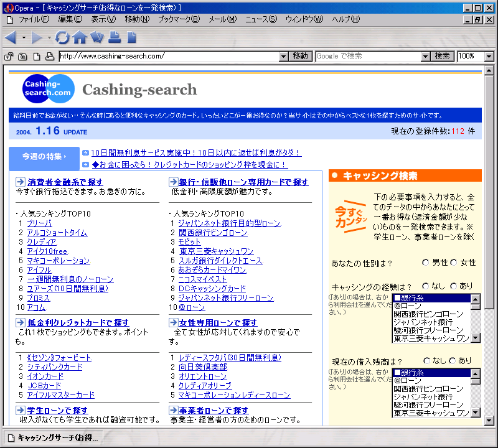Screen dimensions: 498x448
Task: Toggle document mode with the small page icon
Action: pyautogui.click(x=37, y=57)
